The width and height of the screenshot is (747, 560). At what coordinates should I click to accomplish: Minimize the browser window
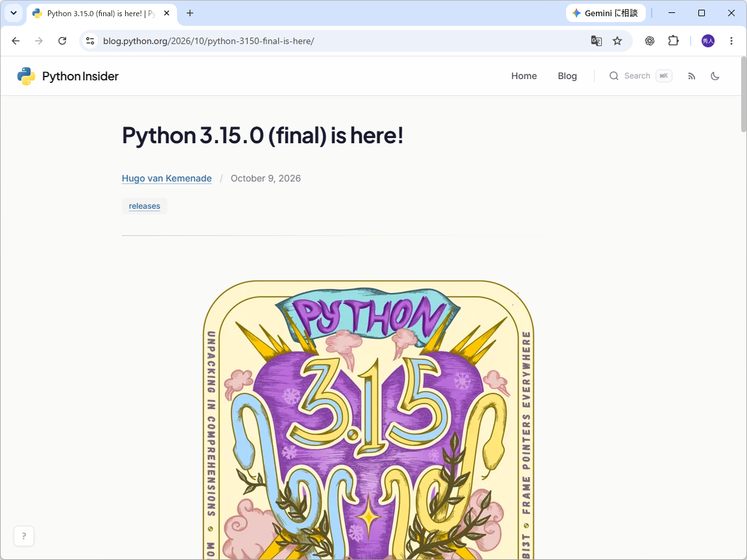[x=672, y=14]
